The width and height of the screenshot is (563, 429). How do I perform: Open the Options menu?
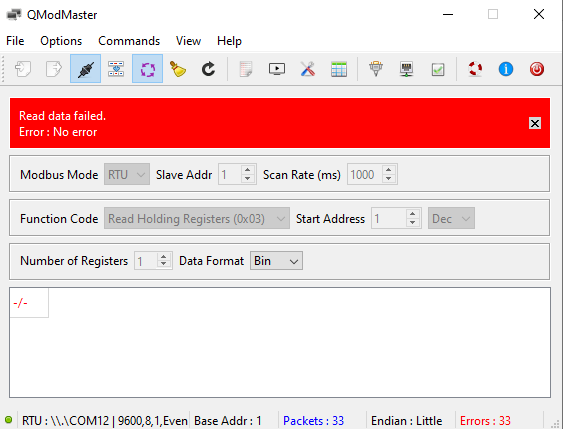(61, 41)
